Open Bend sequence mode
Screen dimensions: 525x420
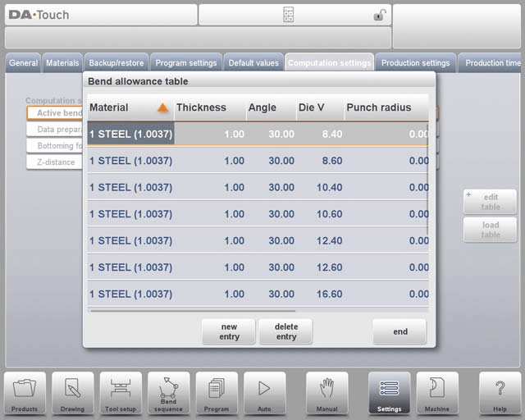pyautogui.click(x=169, y=393)
